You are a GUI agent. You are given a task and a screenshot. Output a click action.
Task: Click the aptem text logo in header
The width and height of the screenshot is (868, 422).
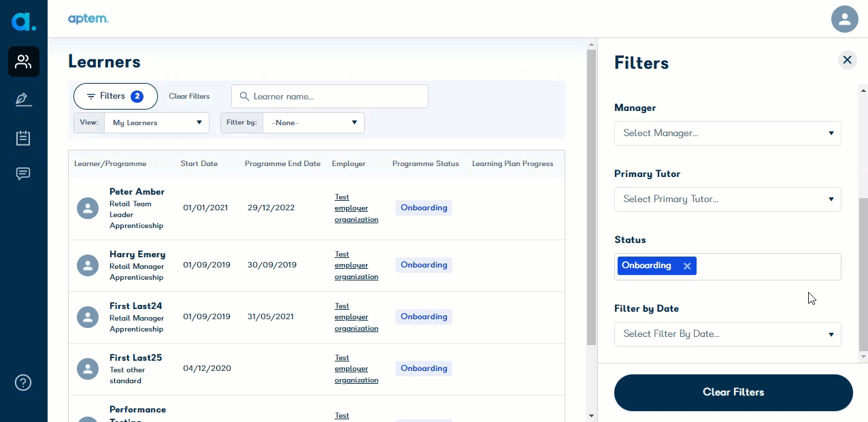(88, 18)
